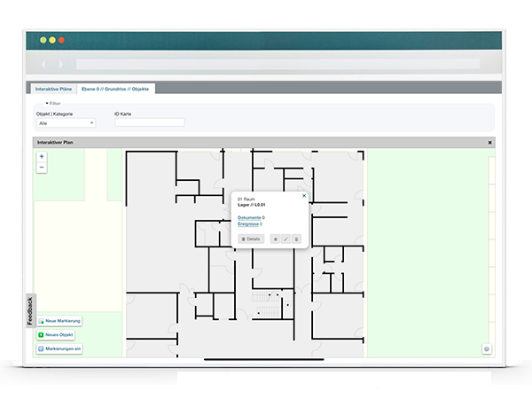The height and width of the screenshot is (407, 532).
Task: Click the locate icon in the popup
Action: (275, 239)
